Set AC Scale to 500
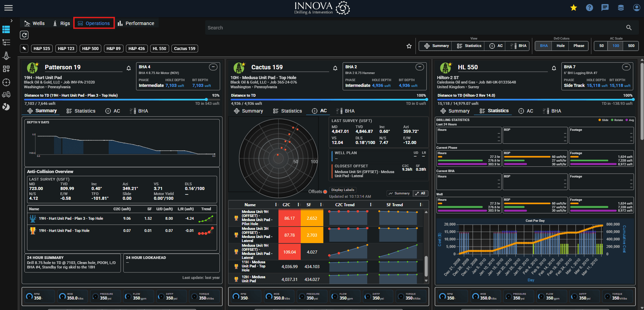Viewport: 644px width, 310px height. pyautogui.click(x=631, y=46)
